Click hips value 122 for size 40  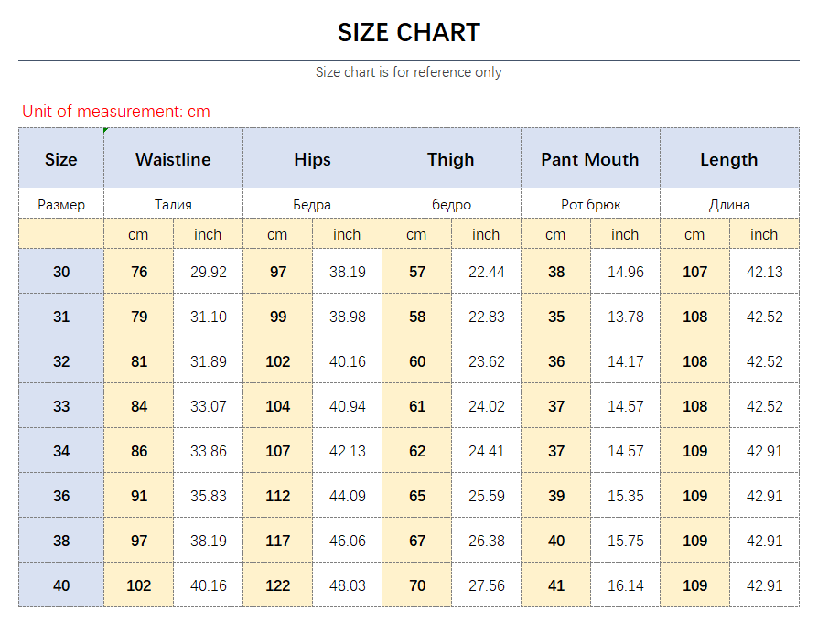pyautogui.click(x=277, y=585)
